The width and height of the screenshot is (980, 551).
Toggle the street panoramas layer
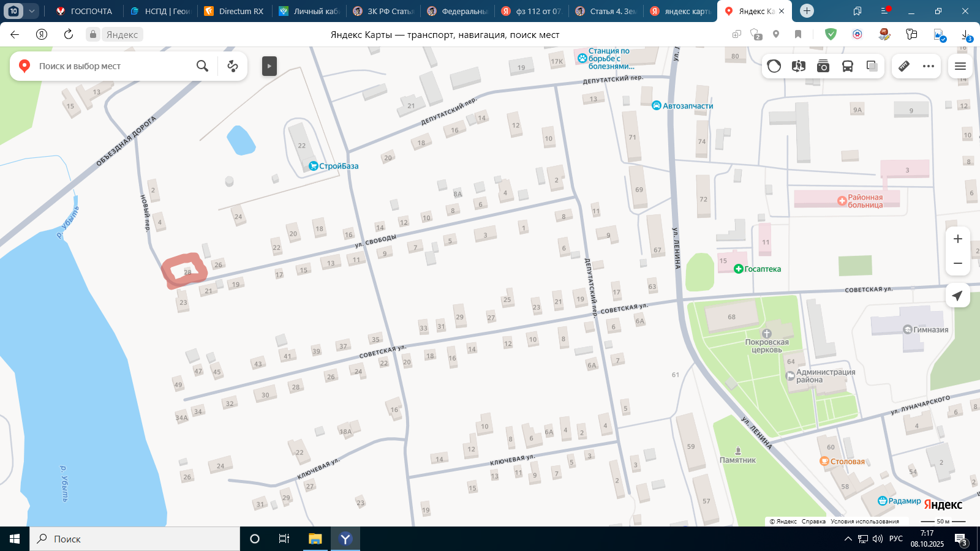pos(799,66)
